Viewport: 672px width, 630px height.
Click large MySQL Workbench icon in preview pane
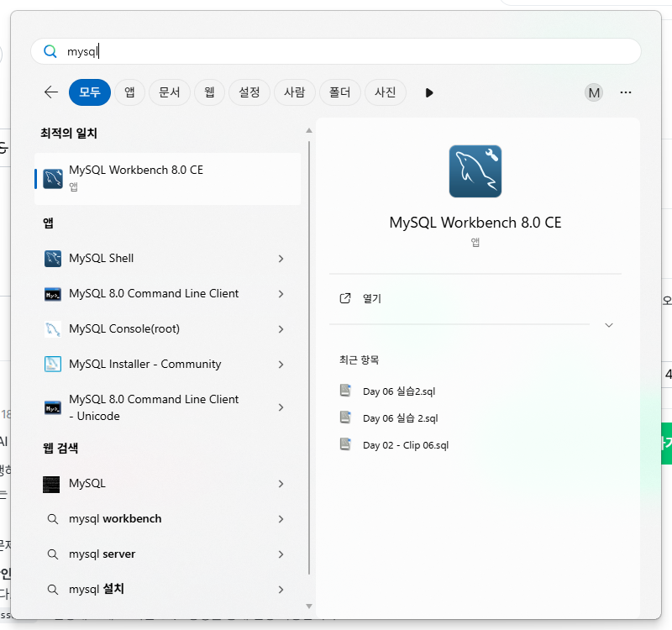pos(475,171)
